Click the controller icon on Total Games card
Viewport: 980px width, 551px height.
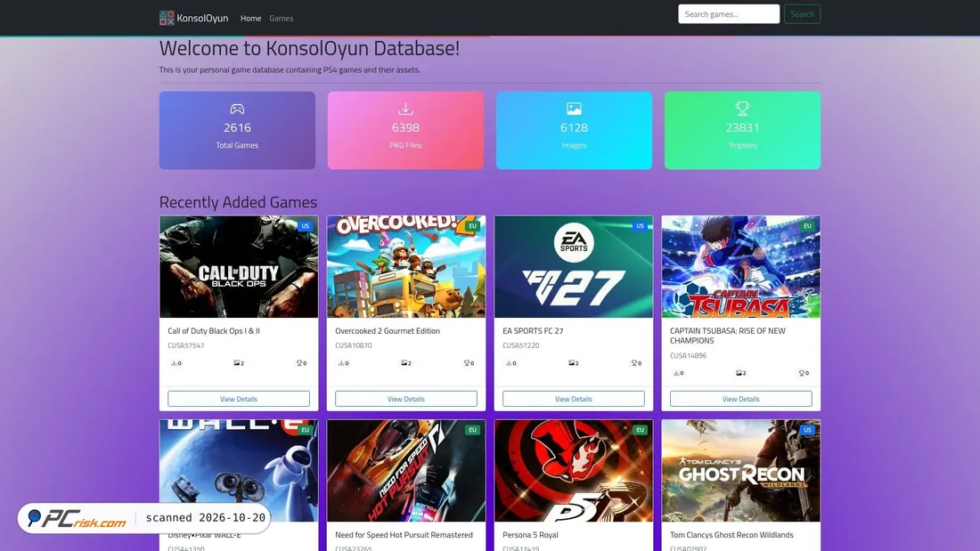tap(237, 109)
